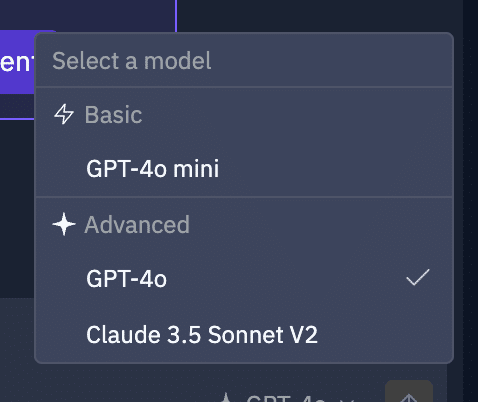Viewport: 478px width, 402px height.
Task: Click the send arrow button at bottom right
Action: [409, 393]
